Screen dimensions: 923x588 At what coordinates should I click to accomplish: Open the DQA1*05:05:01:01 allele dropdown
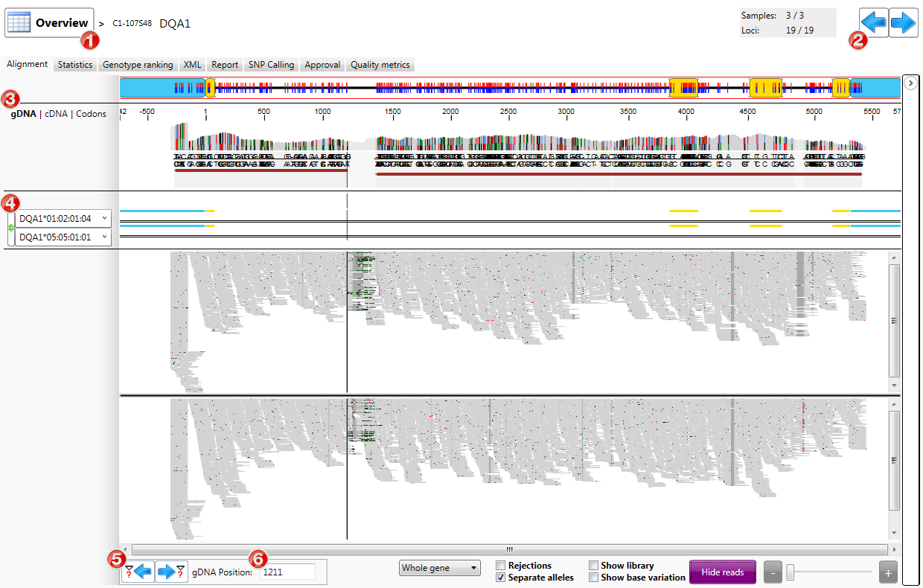pos(104,237)
